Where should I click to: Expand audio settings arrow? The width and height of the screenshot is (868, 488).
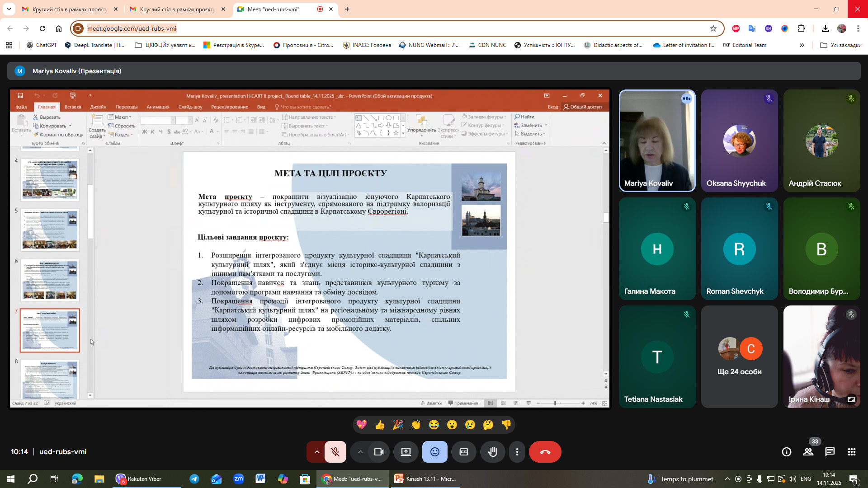(317, 452)
